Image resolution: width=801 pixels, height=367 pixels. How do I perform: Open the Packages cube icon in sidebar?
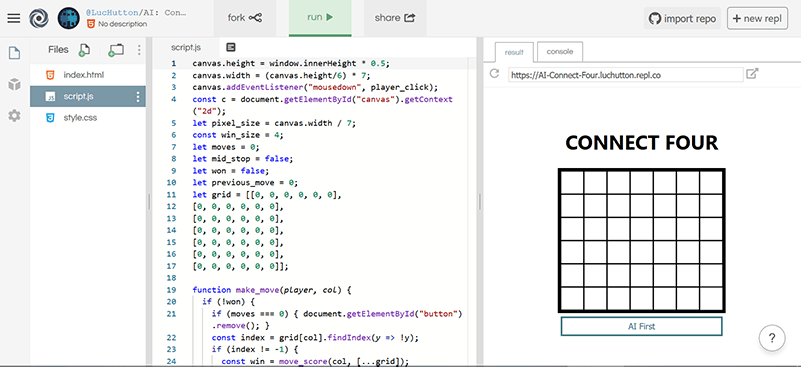point(14,84)
